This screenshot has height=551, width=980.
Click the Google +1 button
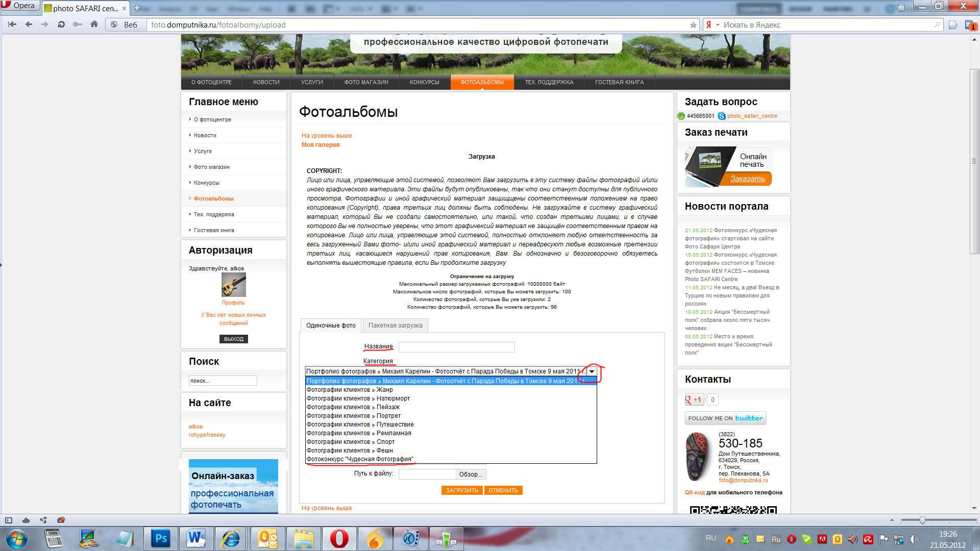point(694,399)
